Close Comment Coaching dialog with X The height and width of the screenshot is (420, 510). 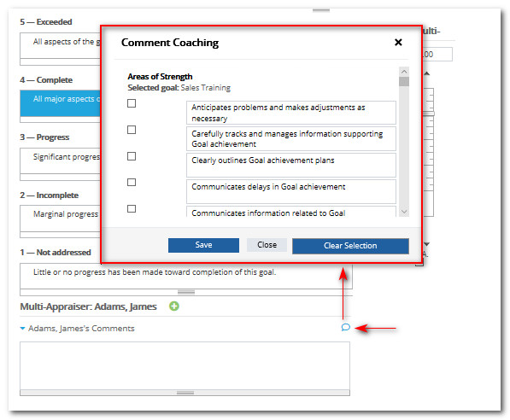[398, 43]
